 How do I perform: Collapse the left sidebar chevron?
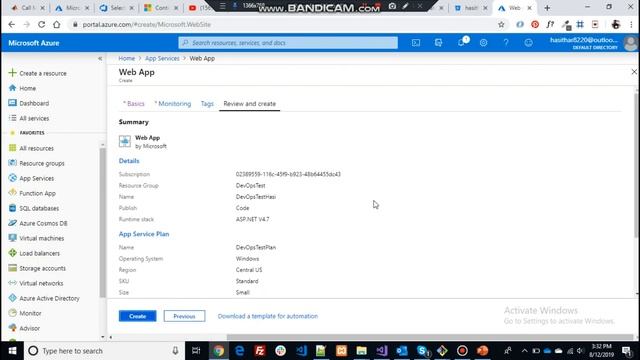[x=100, y=59]
